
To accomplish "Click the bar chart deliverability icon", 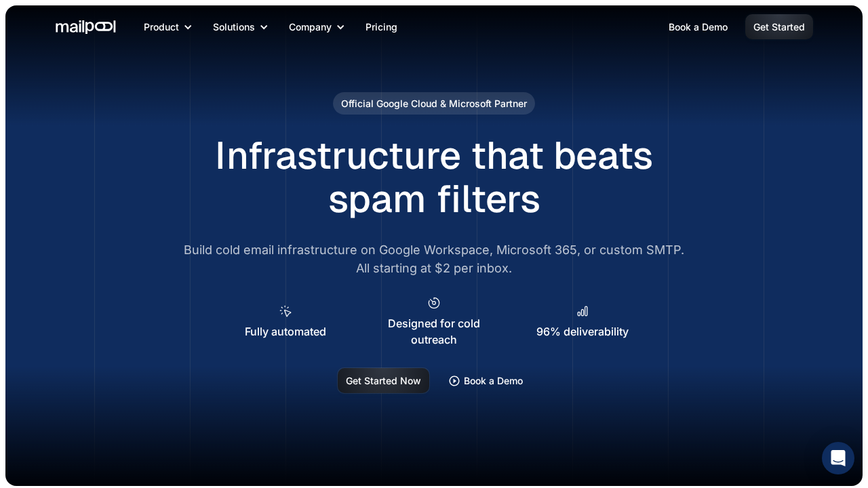I will 583,311.
